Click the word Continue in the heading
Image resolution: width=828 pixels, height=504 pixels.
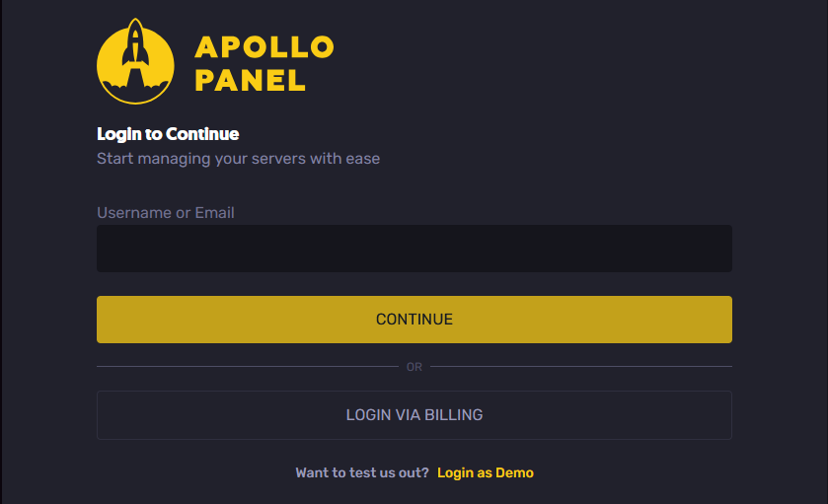(202, 134)
